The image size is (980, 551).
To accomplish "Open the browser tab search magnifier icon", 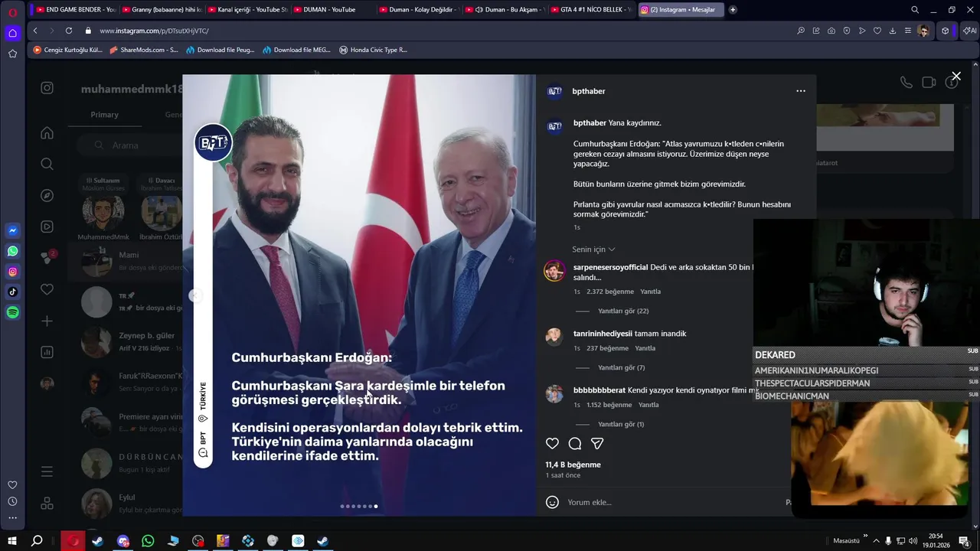I will 915,10.
